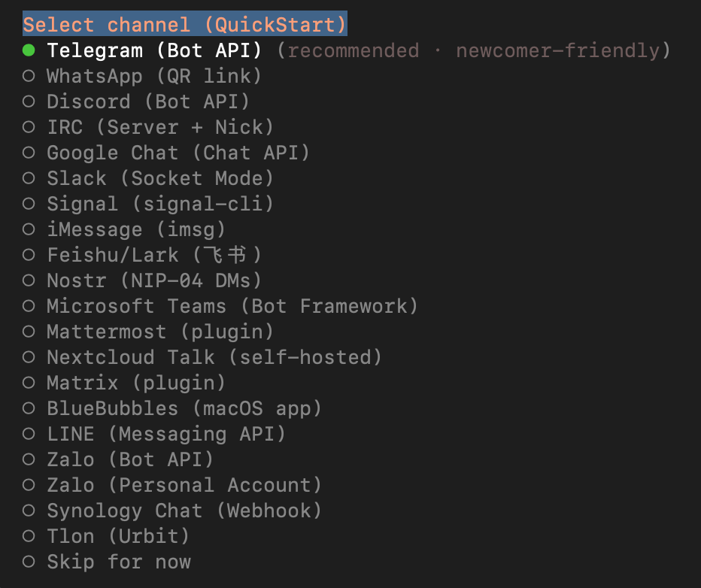This screenshot has width=701, height=588.
Task: Click BlueBubbles (macOS app) option
Action: 184,408
